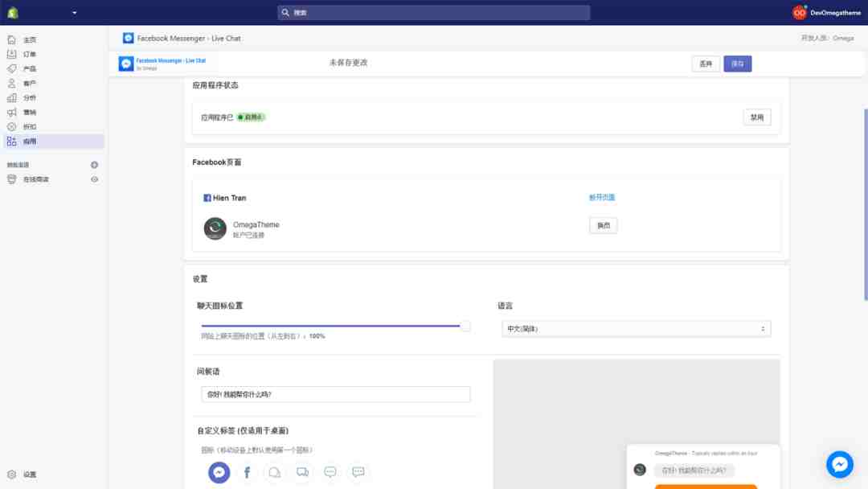The width and height of the screenshot is (868, 489).
Task: Select the round bubble with dots icon option
Action: (330, 472)
